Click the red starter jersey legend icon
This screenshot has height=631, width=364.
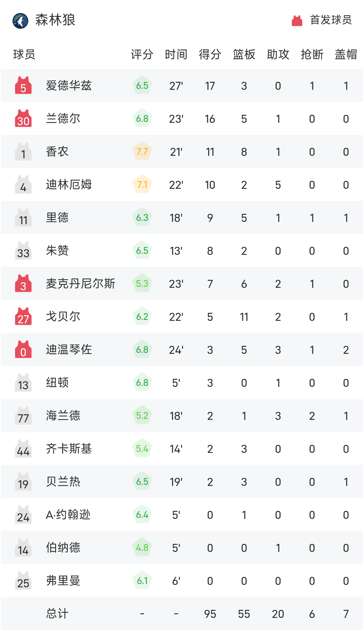coord(297,20)
